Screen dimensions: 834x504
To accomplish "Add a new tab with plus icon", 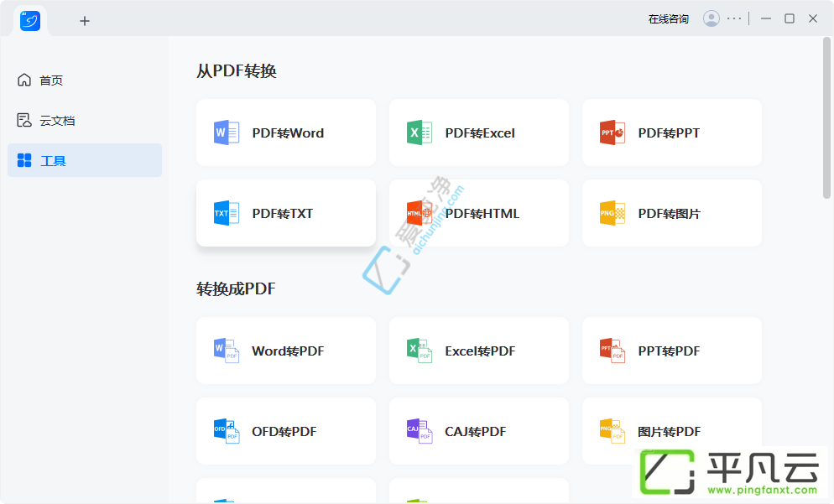I will click(x=85, y=21).
